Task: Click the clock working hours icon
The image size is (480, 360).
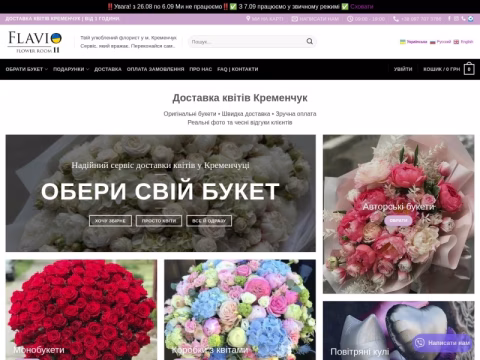Action: (x=350, y=19)
